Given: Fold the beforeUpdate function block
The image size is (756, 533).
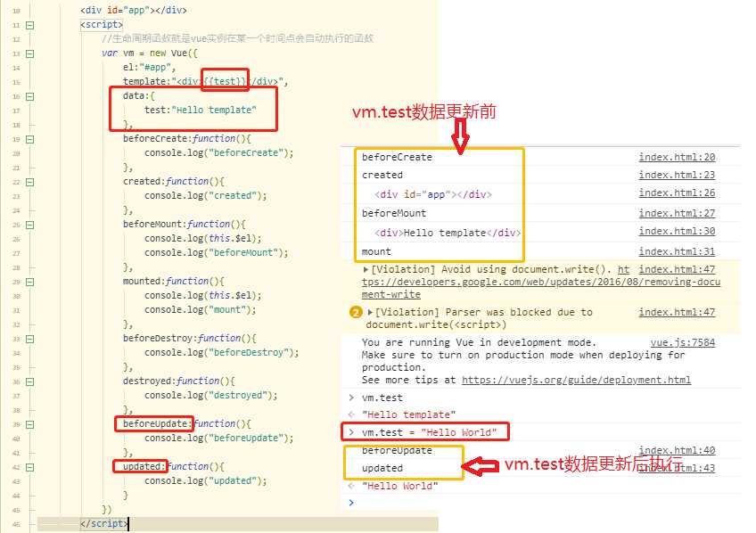Looking at the screenshot, I should pyautogui.click(x=30, y=424).
